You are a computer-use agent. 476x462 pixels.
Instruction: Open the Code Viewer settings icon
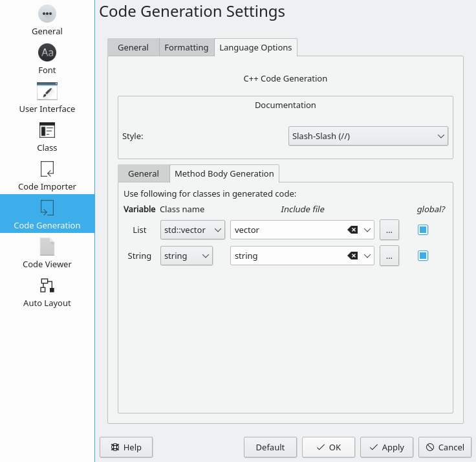tap(47, 247)
